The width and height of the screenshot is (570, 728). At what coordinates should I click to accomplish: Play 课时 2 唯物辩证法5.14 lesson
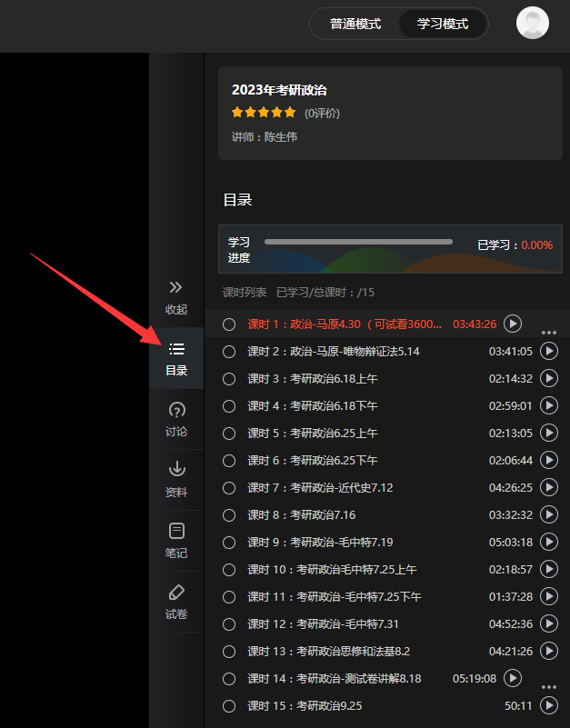coord(548,351)
